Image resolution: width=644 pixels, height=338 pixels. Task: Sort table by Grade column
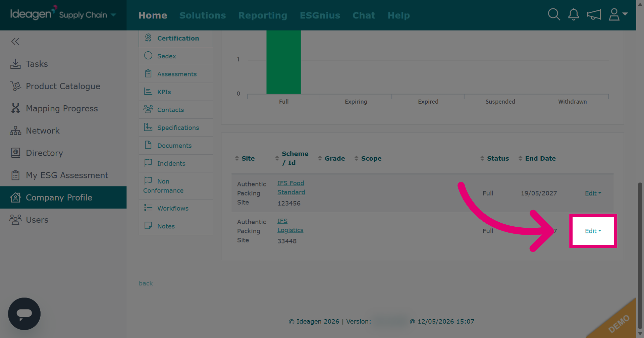(331, 158)
